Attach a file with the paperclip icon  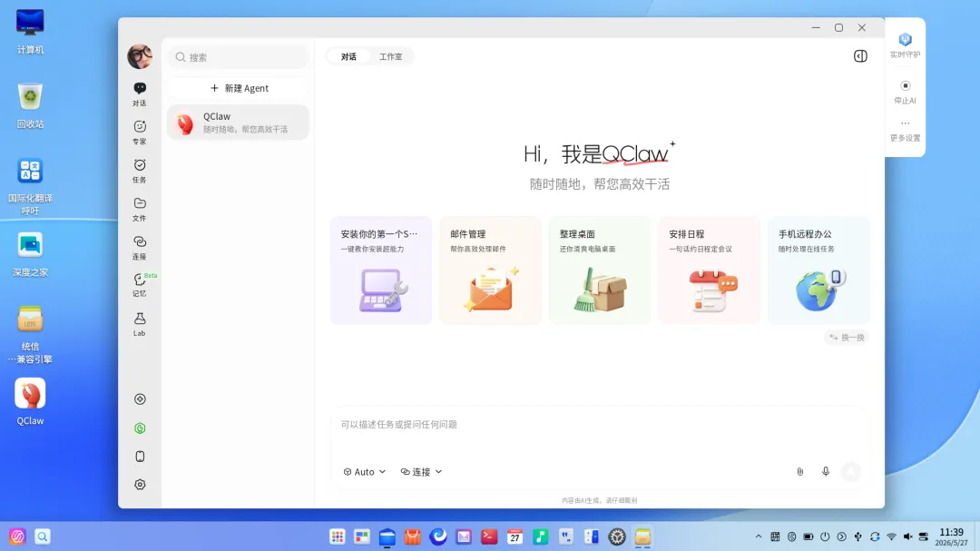800,471
